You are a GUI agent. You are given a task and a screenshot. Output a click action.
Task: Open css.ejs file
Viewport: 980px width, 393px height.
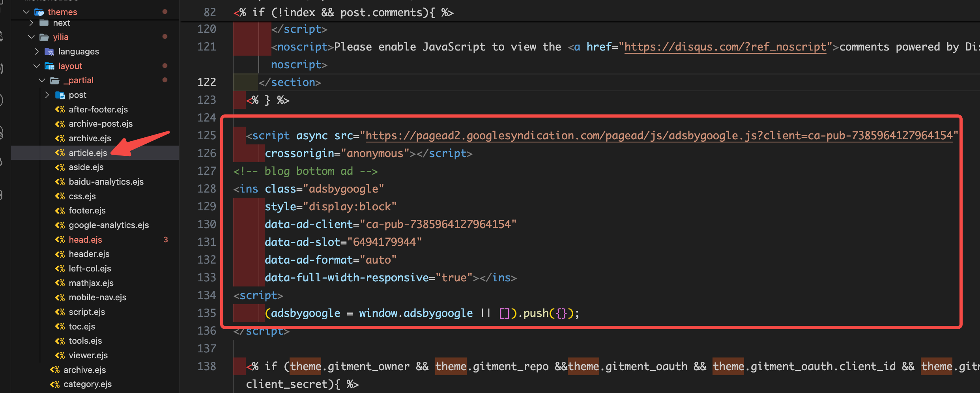[82, 196]
